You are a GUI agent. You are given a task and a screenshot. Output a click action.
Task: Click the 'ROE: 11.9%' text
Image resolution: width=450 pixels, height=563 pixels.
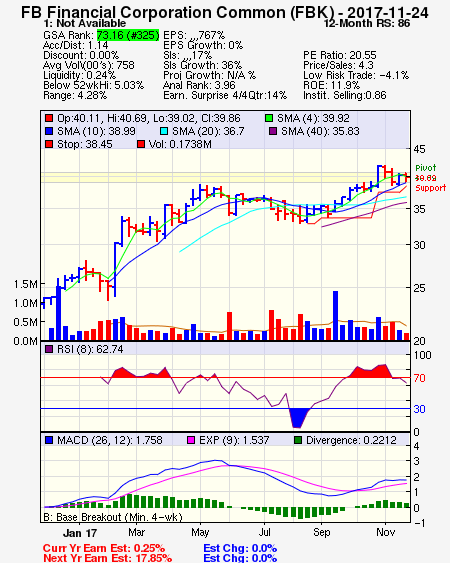click(x=331, y=85)
